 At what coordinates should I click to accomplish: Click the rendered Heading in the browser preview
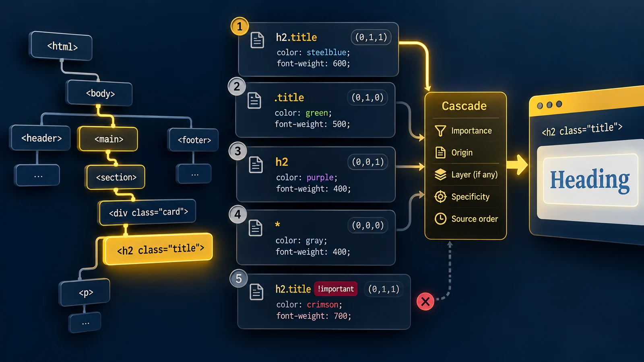coord(590,180)
